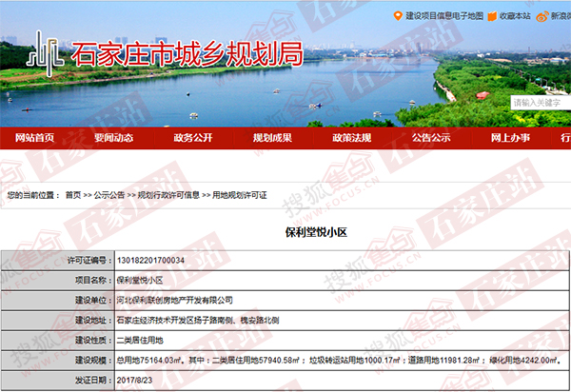The width and height of the screenshot is (571, 392).
Task: Click the 建设性质 label
Action: tap(93, 341)
